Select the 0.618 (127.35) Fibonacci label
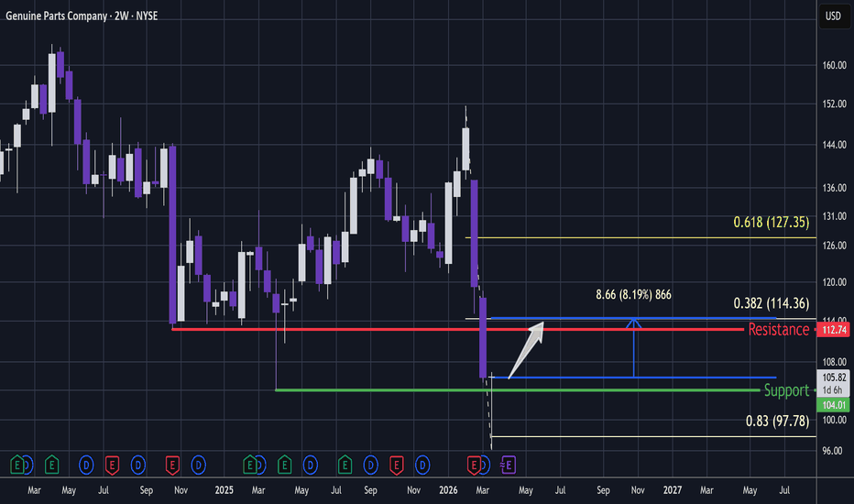Viewport: 854px width, 504px height. [771, 223]
